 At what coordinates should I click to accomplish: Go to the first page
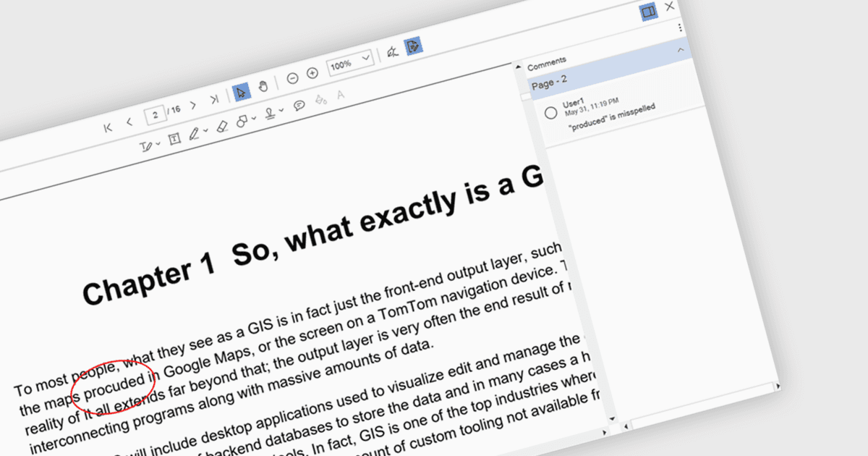tap(109, 127)
